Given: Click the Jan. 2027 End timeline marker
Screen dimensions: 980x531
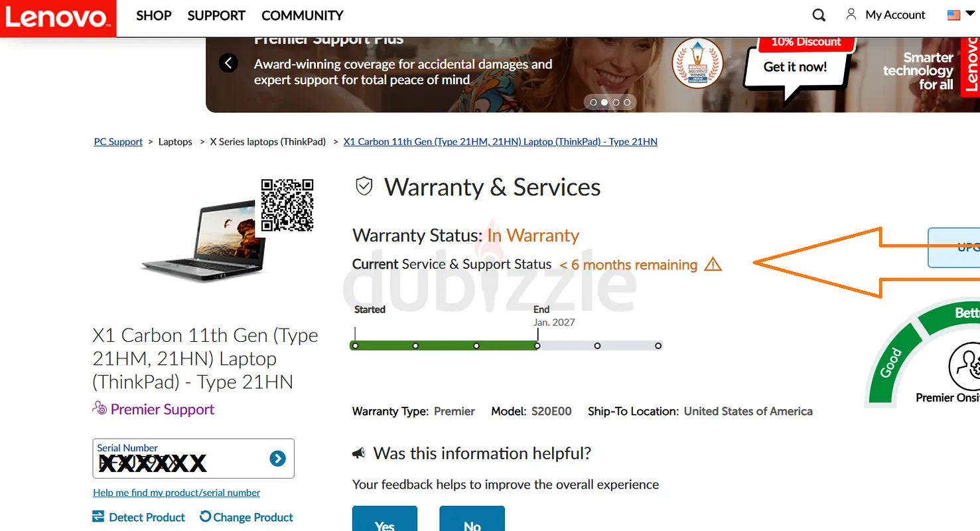Looking at the screenshot, I should [x=537, y=345].
